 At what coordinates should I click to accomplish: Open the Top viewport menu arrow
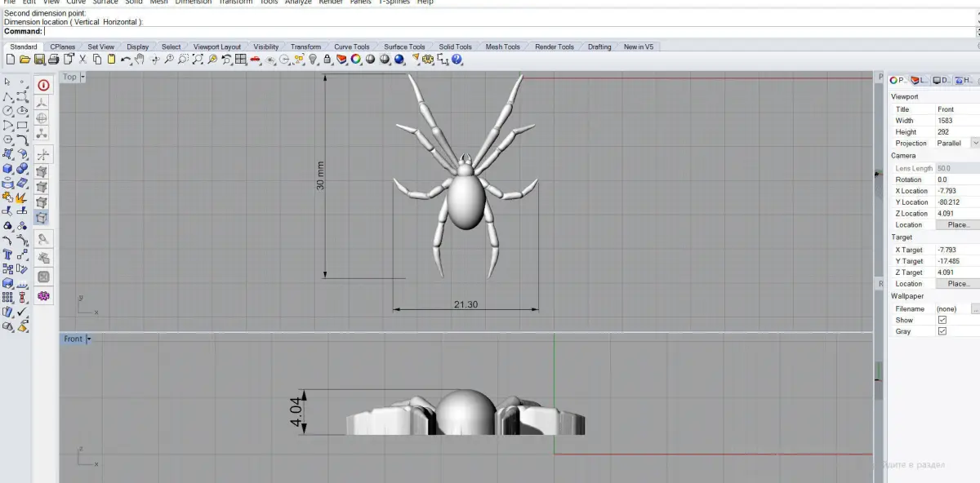click(x=82, y=77)
